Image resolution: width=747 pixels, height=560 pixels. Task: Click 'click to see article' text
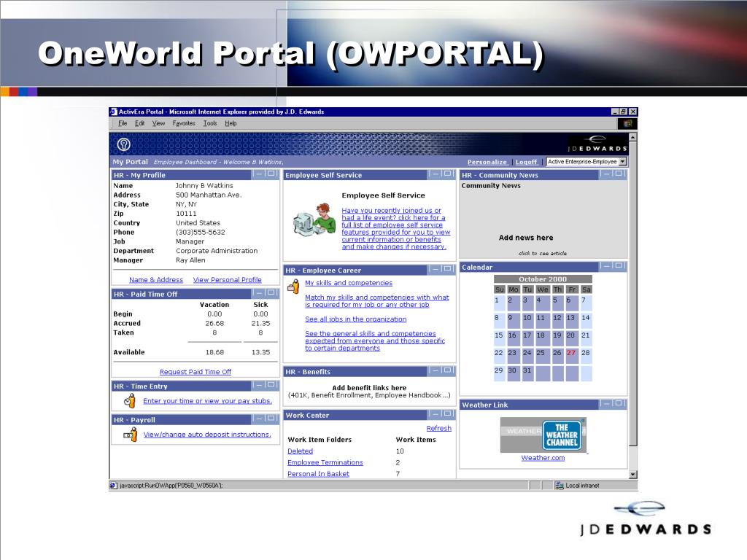[x=543, y=253]
